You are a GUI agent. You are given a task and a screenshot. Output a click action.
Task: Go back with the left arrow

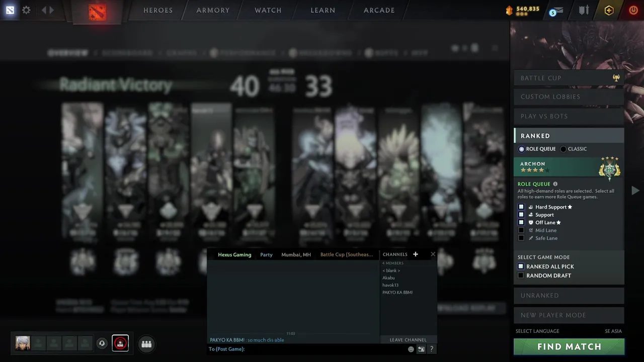point(44,10)
